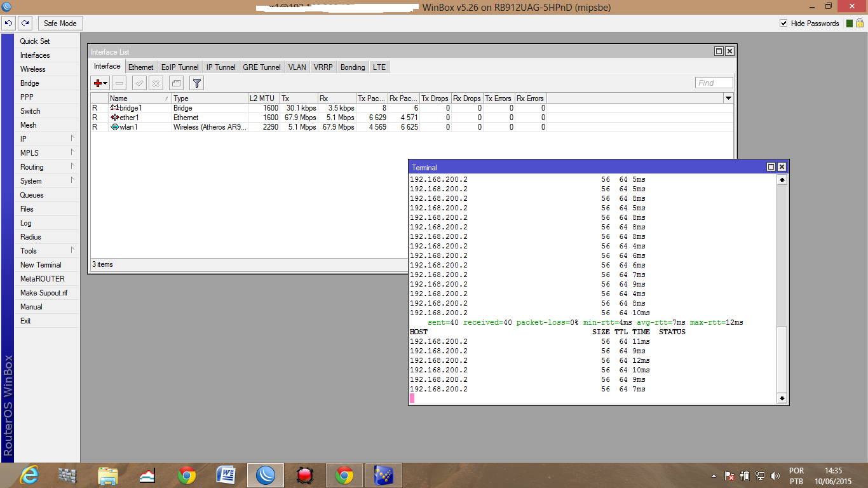Click the Disable (X) toolbar button
868x488 pixels.
tap(156, 83)
